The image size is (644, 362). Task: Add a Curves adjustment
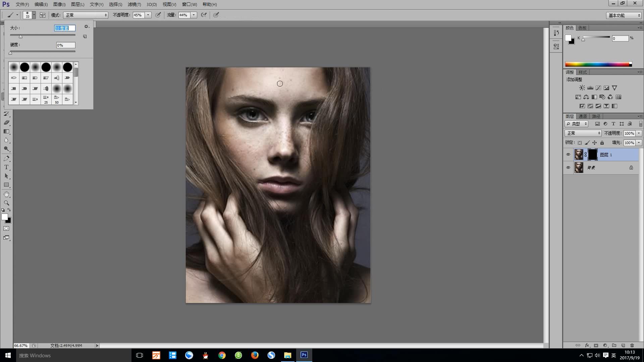598,88
